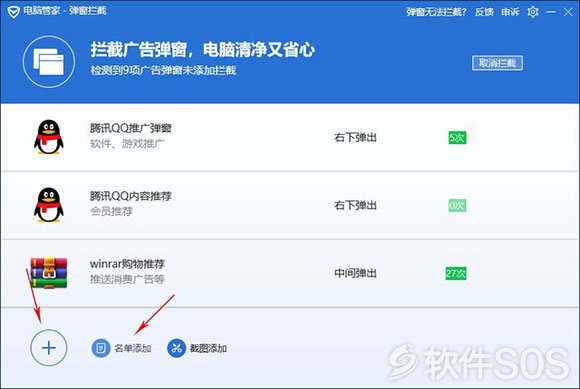Screen dimensions: 580x389
Task: Click the WinRAR books icon
Action: (49, 273)
